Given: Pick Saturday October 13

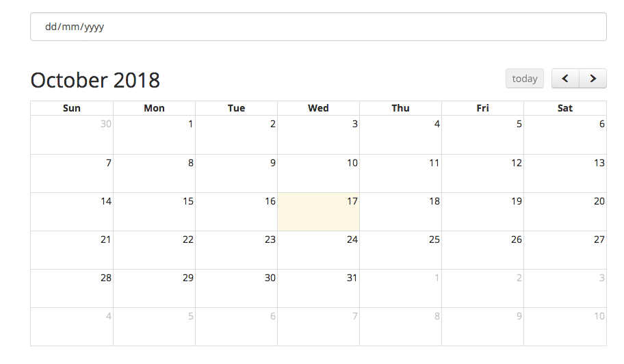Looking at the screenshot, I should tap(565, 173).
